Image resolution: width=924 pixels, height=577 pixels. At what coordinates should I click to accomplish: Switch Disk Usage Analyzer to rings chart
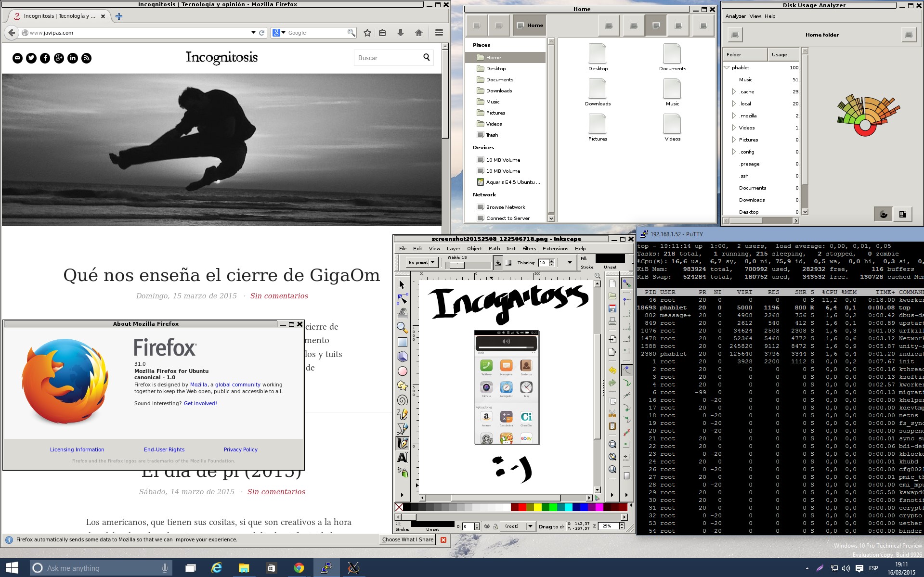point(884,214)
